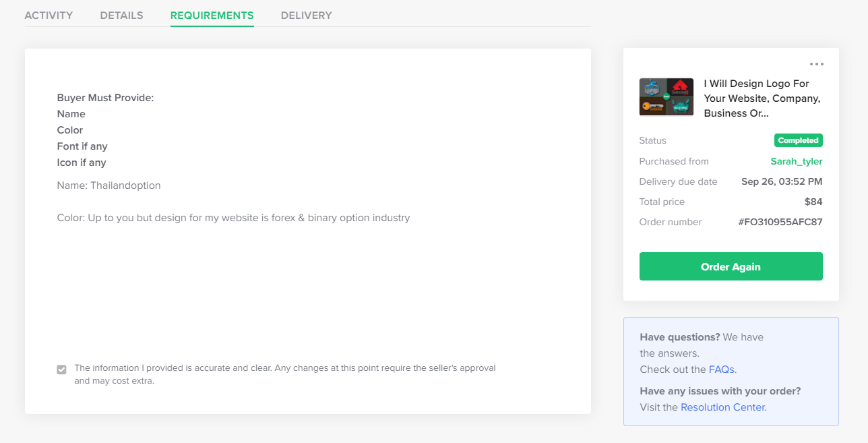This screenshot has width=868, height=443.
Task: Open the logo design gig thumbnail
Action: click(x=666, y=97)
